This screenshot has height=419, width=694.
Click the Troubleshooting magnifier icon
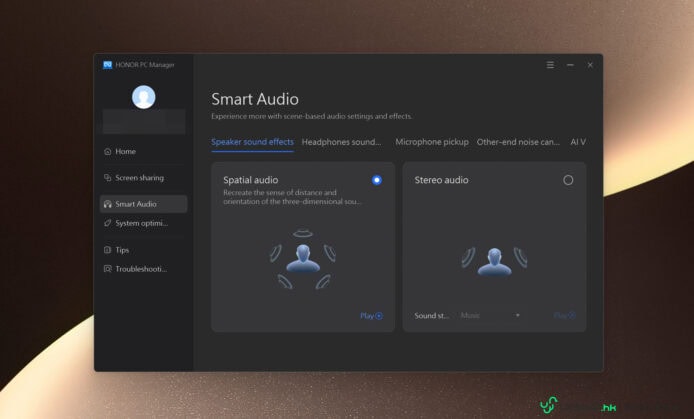(x=108, y=269)
